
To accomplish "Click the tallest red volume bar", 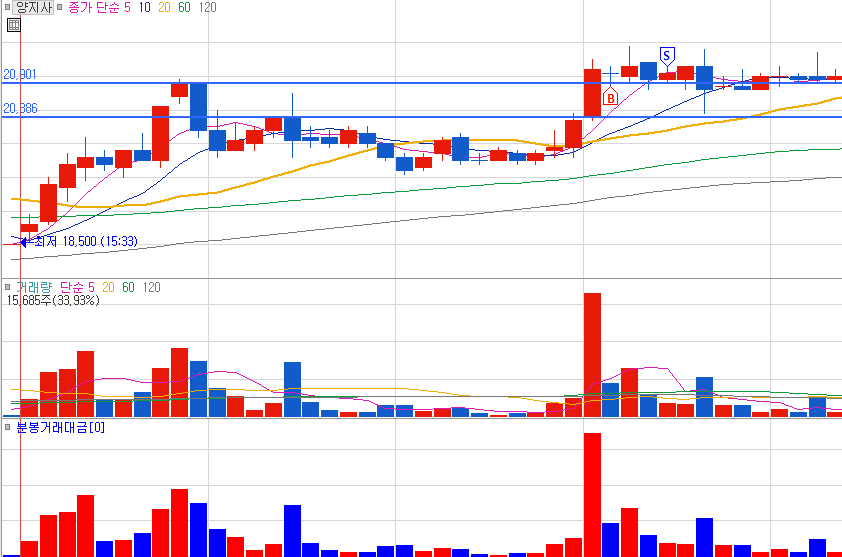I will [592, 355].
